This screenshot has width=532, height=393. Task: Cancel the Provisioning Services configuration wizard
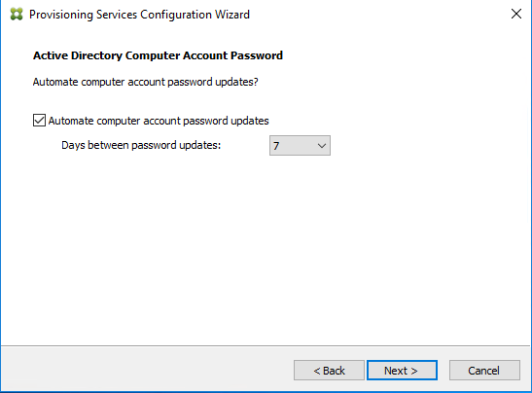coord(484,371)
